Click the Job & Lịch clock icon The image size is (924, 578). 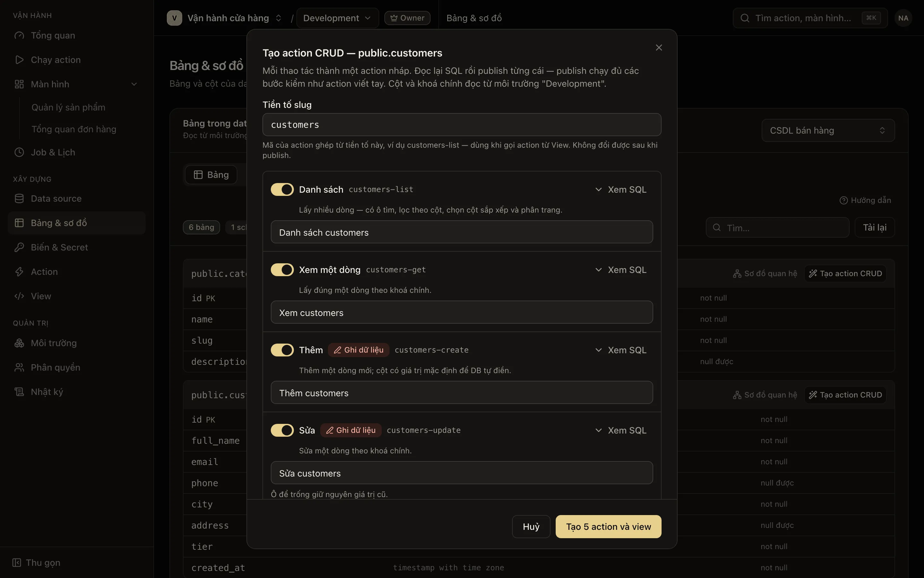(19, 152)
